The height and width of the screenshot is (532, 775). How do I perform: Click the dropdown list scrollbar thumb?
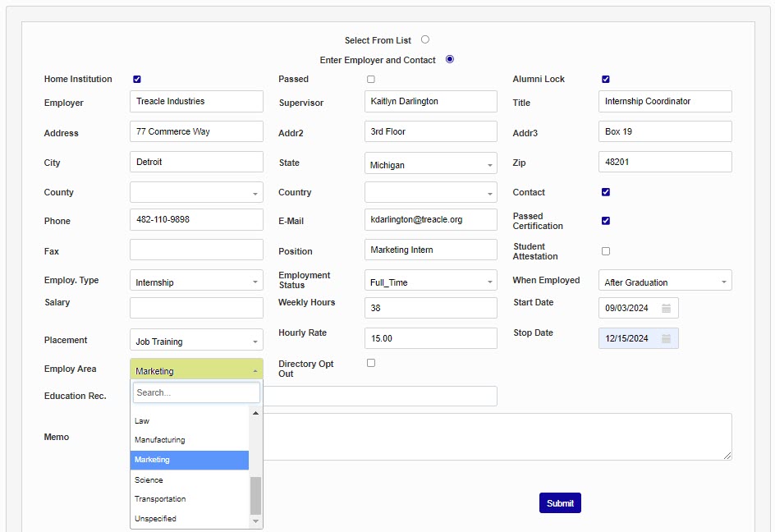tap(255, 495)
